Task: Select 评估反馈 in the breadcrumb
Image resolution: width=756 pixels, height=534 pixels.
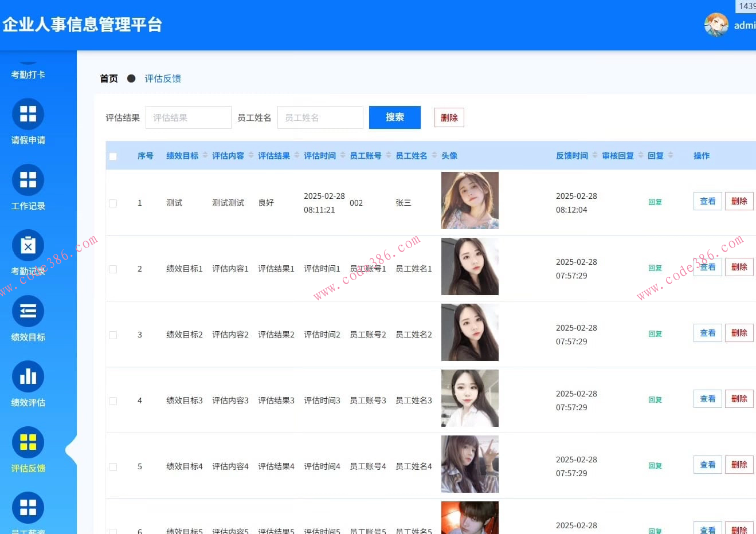Action: point(162,78)
